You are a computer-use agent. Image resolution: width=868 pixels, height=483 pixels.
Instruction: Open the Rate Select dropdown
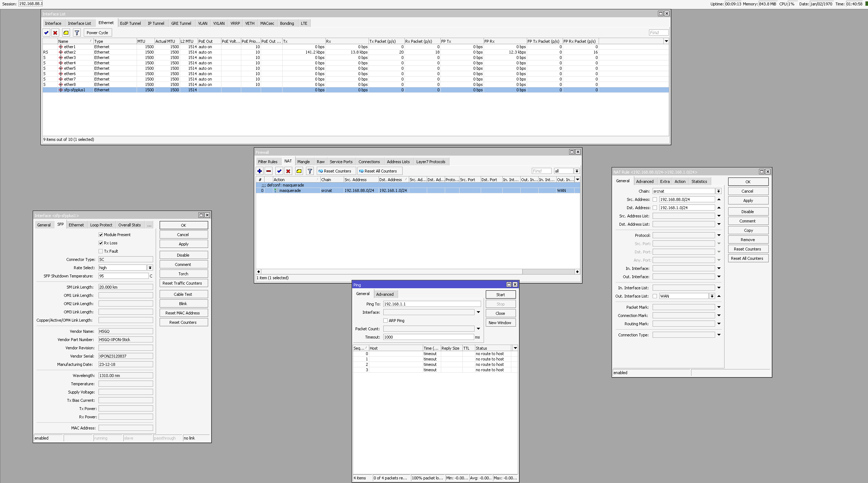[x=150, y=268]
